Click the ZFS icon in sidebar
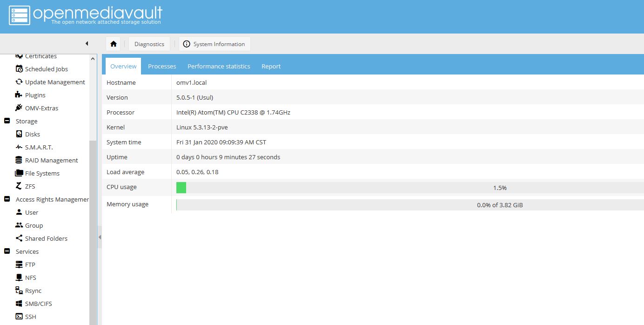644x325 pixels. 19,186
